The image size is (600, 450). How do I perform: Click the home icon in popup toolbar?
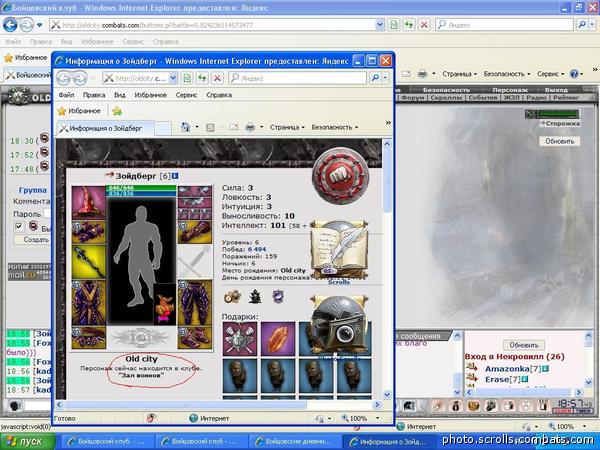(186, 127)
